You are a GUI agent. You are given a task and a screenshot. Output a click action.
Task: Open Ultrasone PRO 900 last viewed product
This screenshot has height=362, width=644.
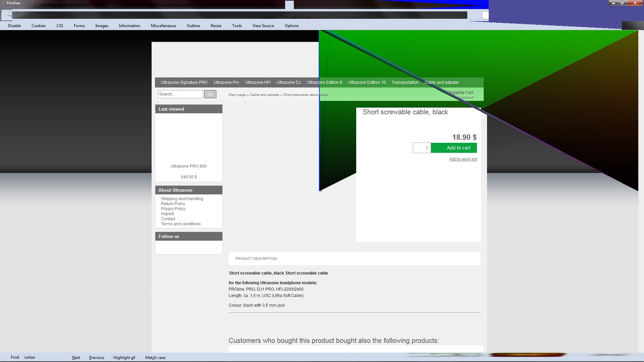189,166
